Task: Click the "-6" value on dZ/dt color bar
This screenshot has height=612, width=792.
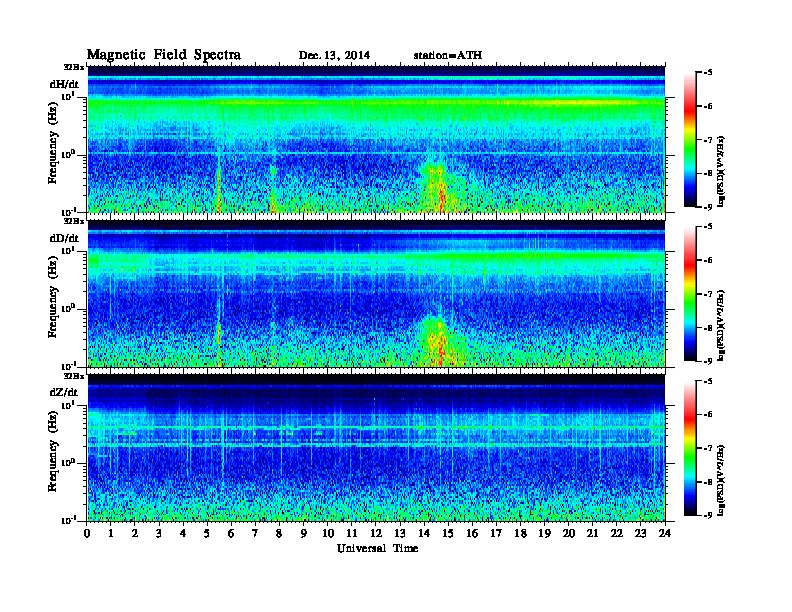Action: [708, 415]
